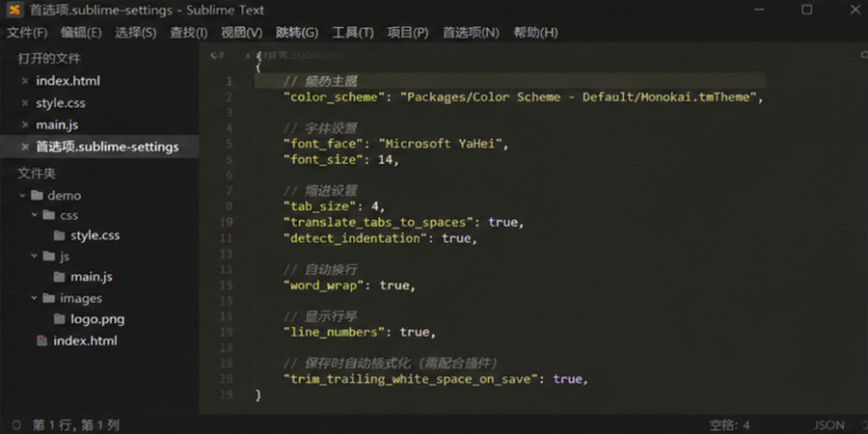Collapse the js folder

35,256
